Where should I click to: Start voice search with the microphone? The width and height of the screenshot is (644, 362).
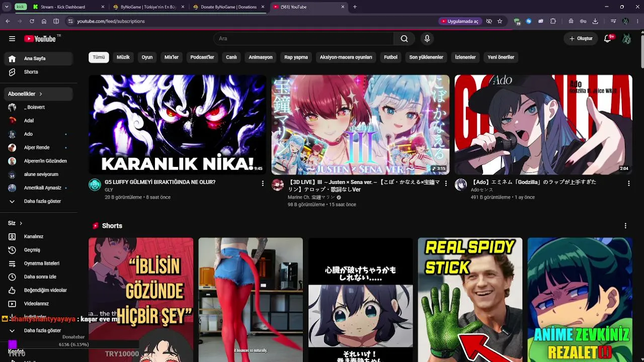pyautogui.click(x=427, y=39)
